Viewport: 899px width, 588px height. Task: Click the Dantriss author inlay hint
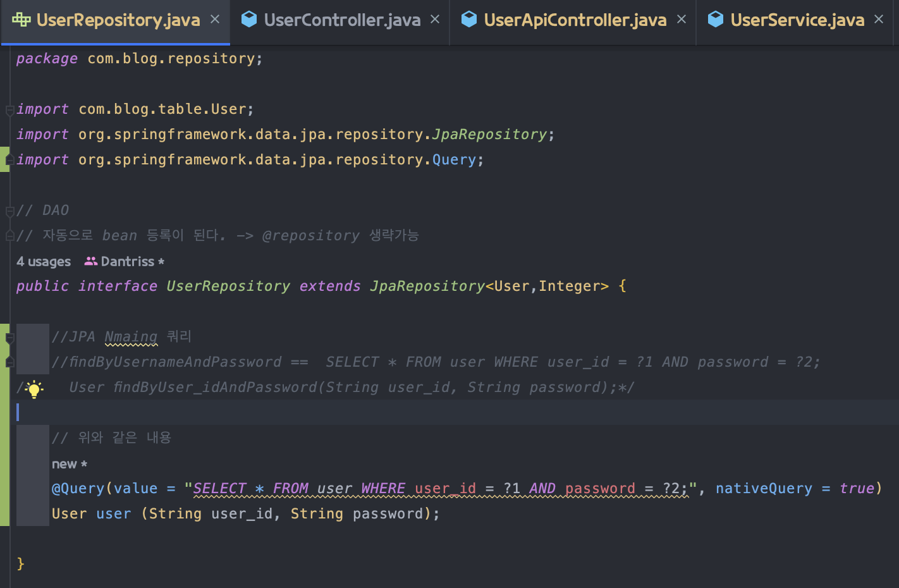pyautogui.click(x=132, y=262)
